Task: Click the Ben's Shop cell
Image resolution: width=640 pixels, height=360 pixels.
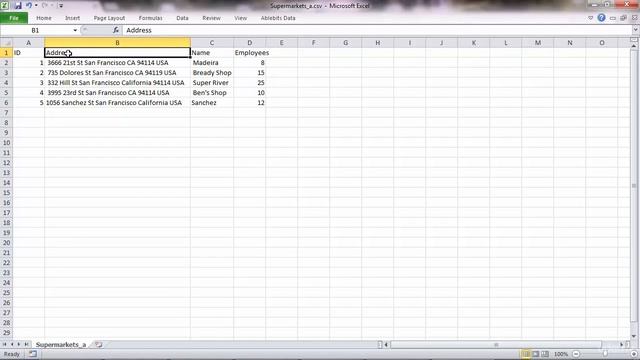Action: pos(212,93)
